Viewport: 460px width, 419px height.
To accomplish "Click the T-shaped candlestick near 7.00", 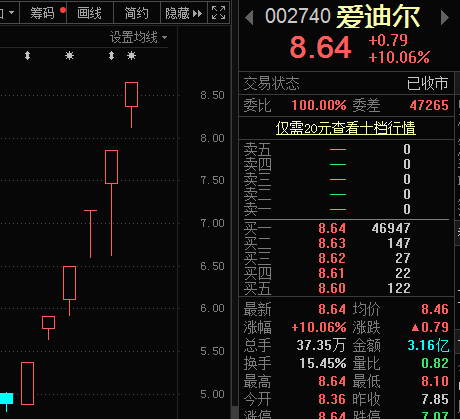I will (90, 233).
